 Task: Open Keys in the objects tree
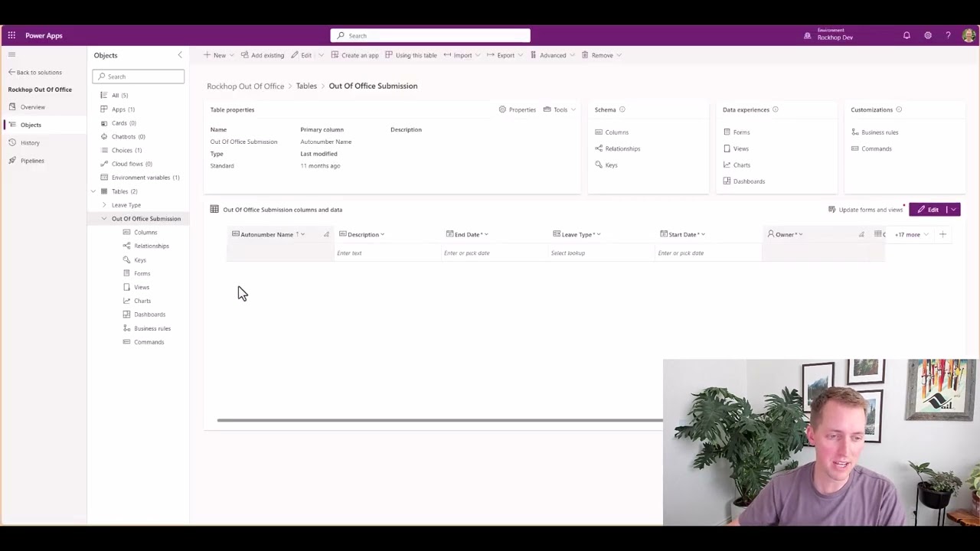pyautogui.click(x=135, y=260)
